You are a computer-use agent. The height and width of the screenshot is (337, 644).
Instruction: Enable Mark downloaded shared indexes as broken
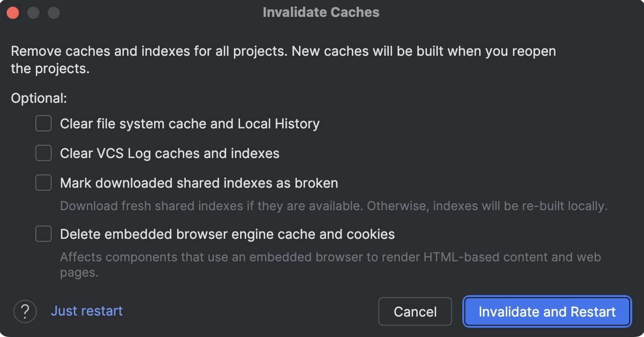[x=43, y=183]
